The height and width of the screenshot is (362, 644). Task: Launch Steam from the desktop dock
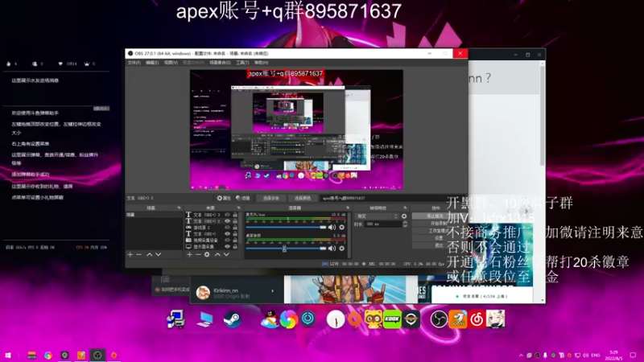tap(232, 319)
